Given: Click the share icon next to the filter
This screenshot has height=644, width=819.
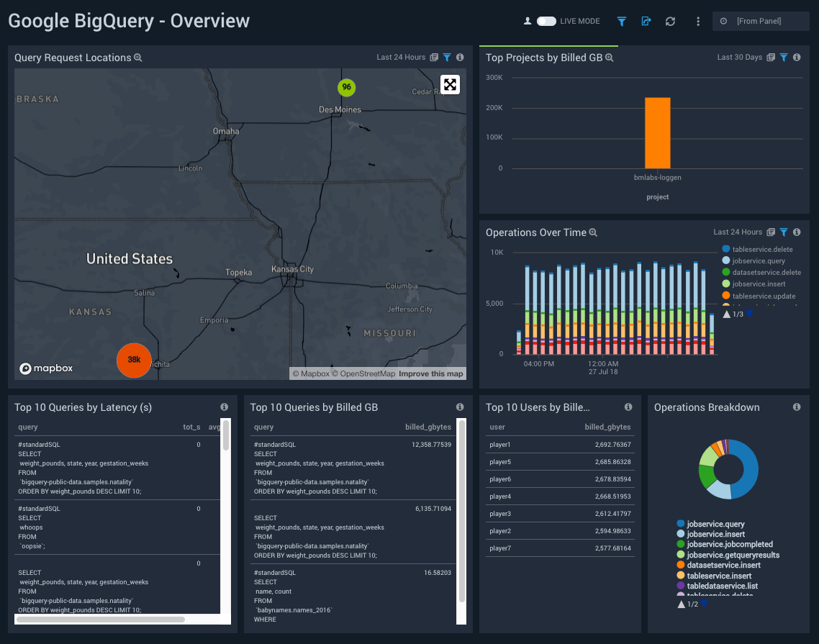Looking at the screenshot, I should pos(646,21).
